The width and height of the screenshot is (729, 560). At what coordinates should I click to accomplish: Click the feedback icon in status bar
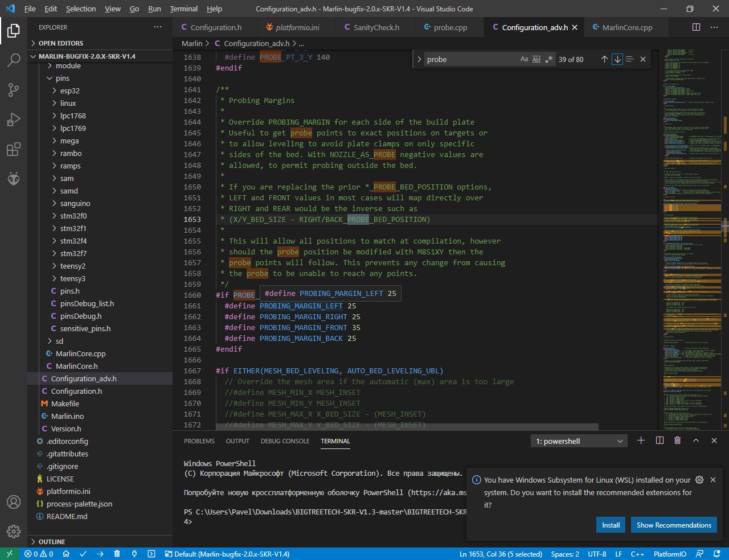[699, 554]
